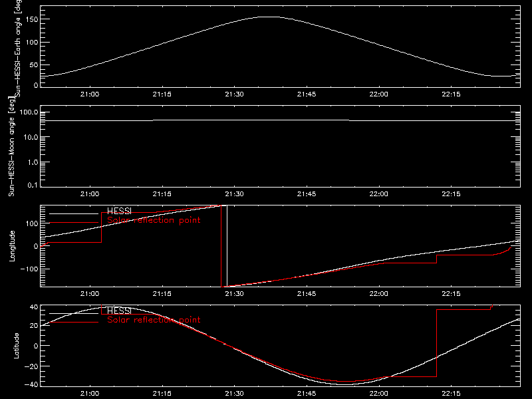Screen dimensions: 532x399
Task: Click 22:00 under the Longitude plot
Action: pos(379,294)
